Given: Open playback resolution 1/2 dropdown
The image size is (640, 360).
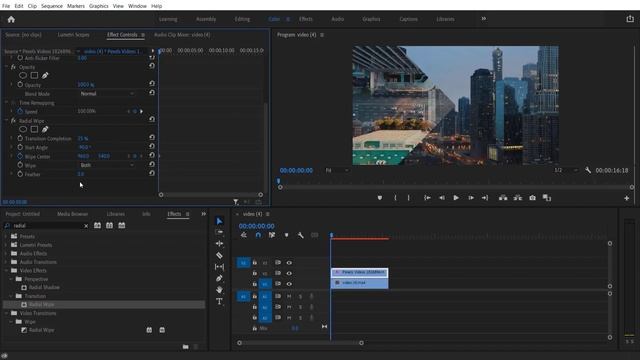Looking at the screenshot, I should [x=566, y=170].
